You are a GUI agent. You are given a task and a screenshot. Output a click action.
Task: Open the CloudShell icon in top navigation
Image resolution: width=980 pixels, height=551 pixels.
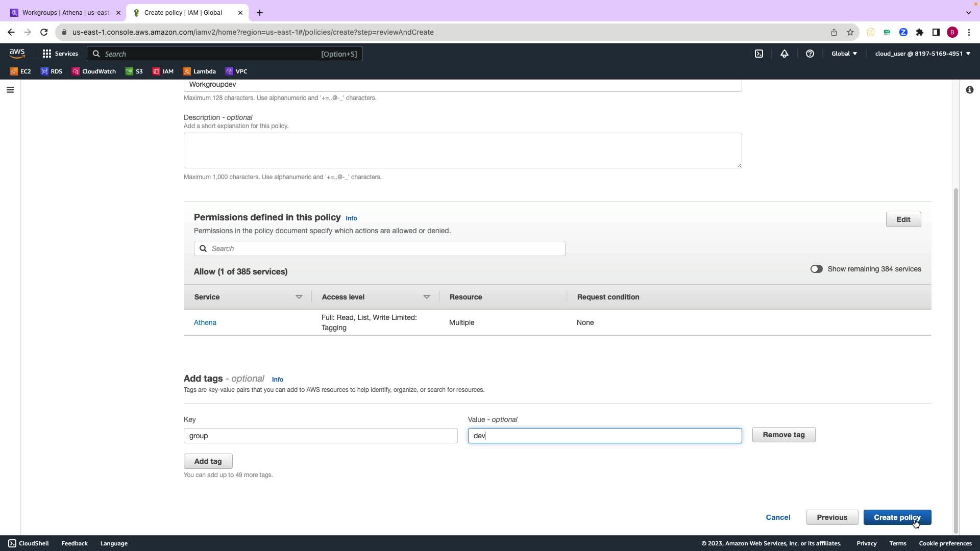759,54
